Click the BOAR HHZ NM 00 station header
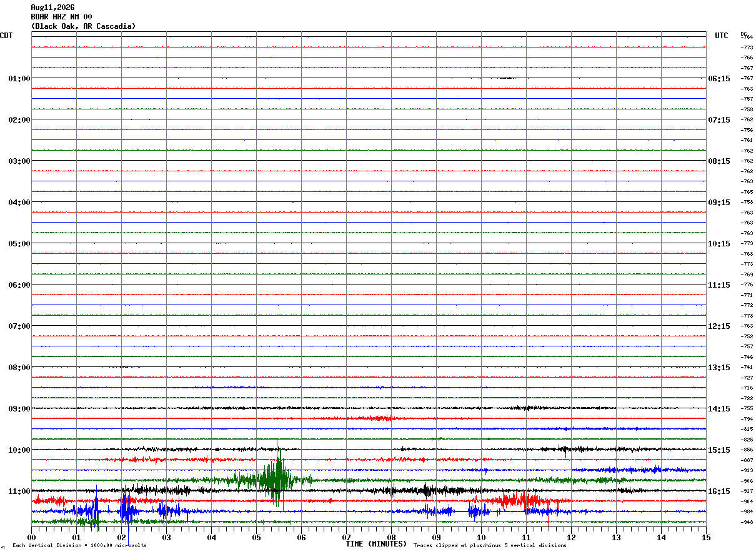 tap(61, 17)
